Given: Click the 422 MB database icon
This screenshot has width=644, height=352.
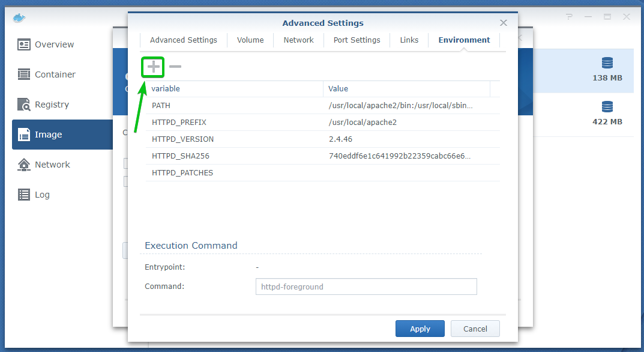Looking at the screenshot, I should (x=607, y=107).
